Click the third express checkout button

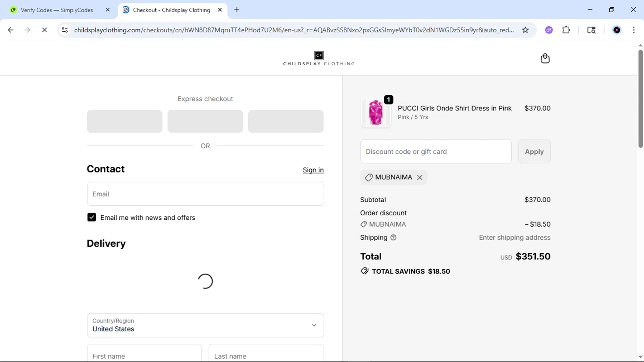click(x=286, y=121)
